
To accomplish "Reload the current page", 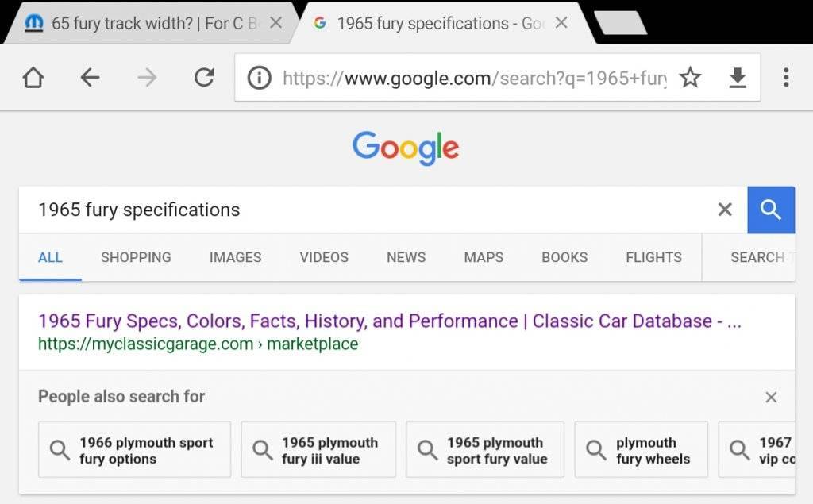I will pos(204,77).
